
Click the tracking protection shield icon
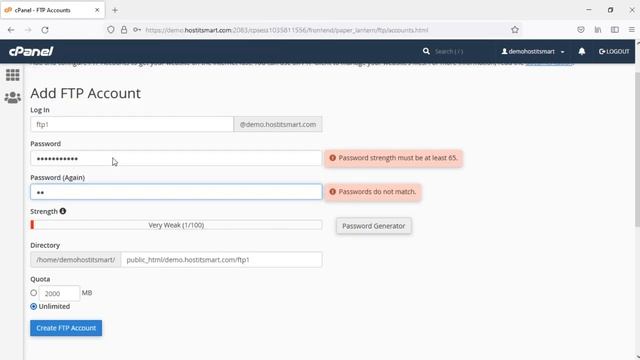(x=111, y=30)
